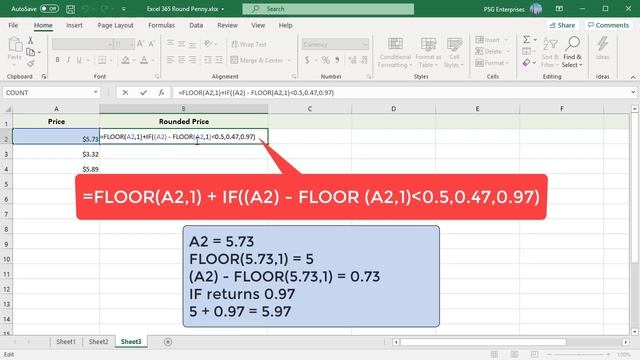Decrease font size with smaller A
Image resolution: width=640 pixels, height=360 pixels.
coord(151,44)
